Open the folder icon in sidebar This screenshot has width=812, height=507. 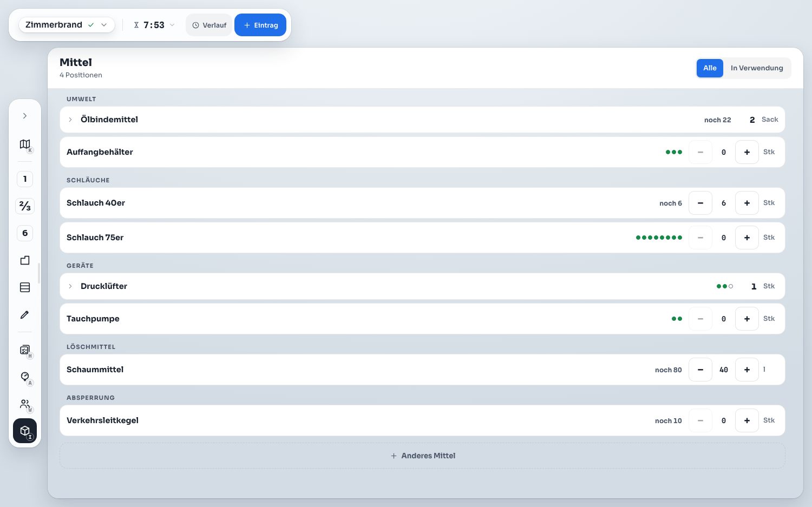tap(25, 260)
